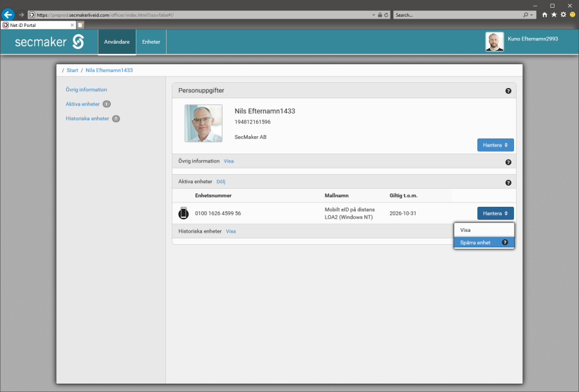Click help icon on Övrig information row
Screen dimensions: 579x392
(508, 163)
